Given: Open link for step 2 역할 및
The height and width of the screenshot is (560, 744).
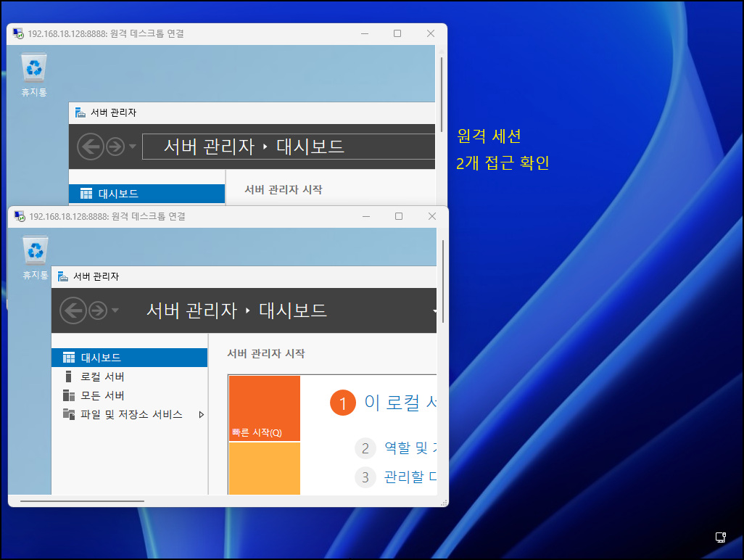Looking at the screenshot, I should click(x=410, y=448).
